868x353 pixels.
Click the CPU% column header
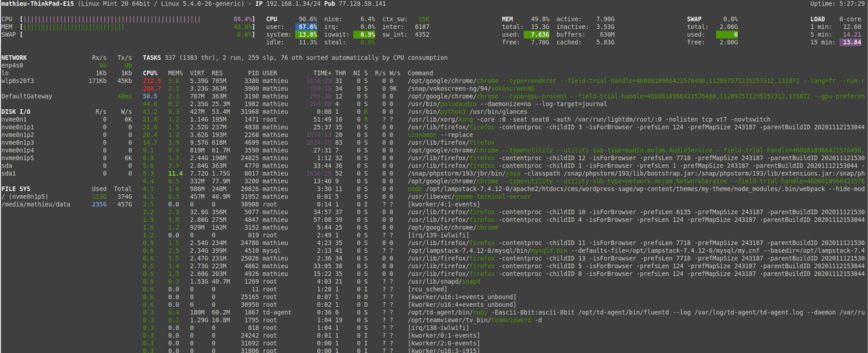click(x=151, y=73)
